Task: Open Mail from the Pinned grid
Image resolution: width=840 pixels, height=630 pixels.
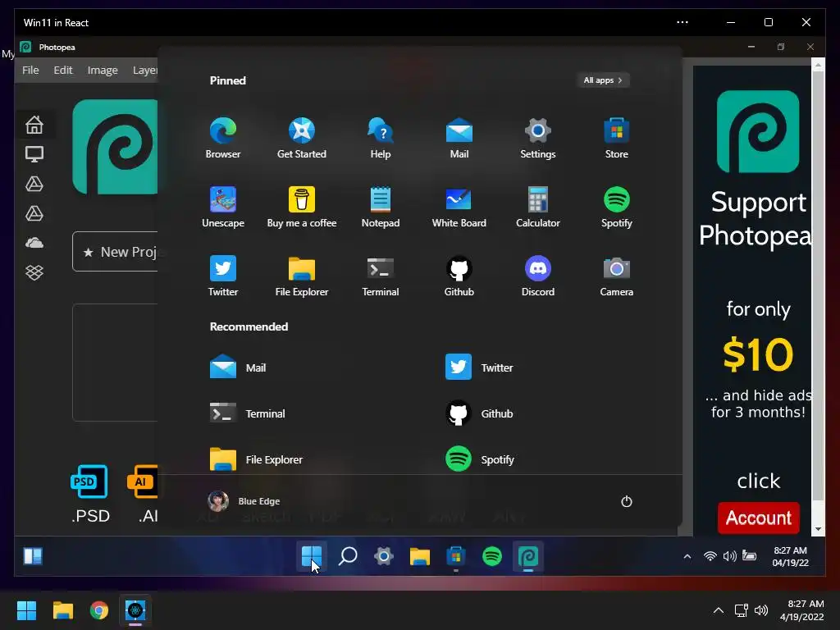Action: (x=459, y=138)
